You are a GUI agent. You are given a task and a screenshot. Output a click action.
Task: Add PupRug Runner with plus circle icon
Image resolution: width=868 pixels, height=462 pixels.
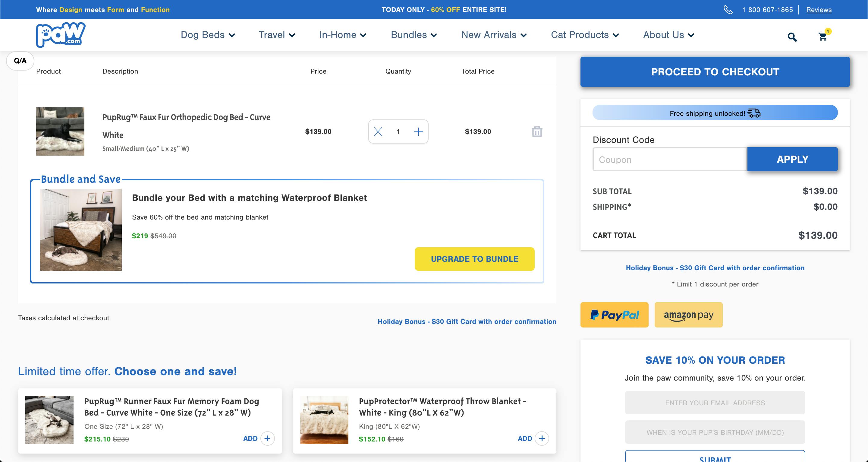pyautogui.click(x=268, y=438)
